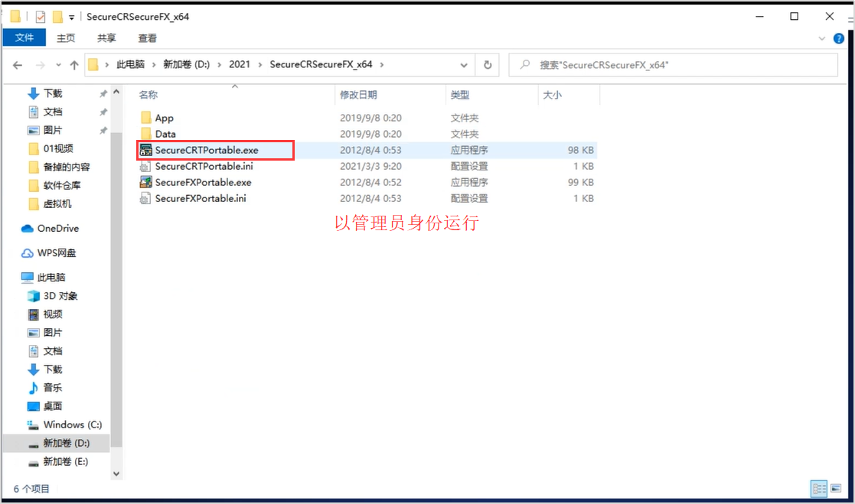Viewport: 855px width, 504px height.
Task: Click SecureCRSecureFX_x64 breadcrumb segment
Action: click(x=321, y=64)
